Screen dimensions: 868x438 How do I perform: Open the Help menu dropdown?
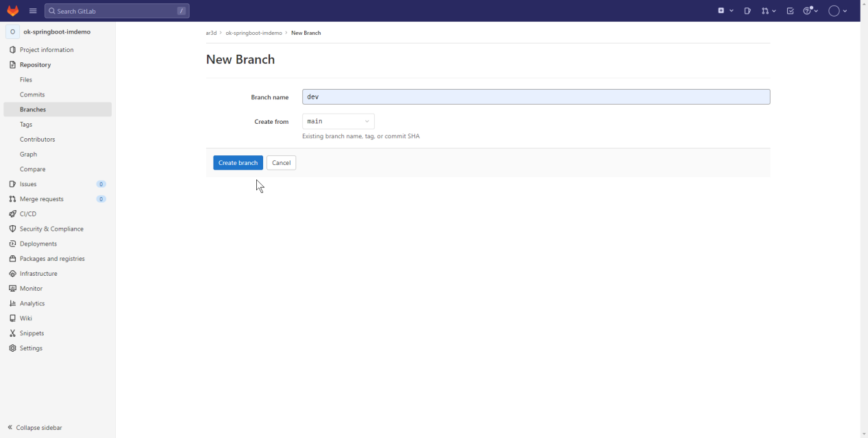click(810, 11)
